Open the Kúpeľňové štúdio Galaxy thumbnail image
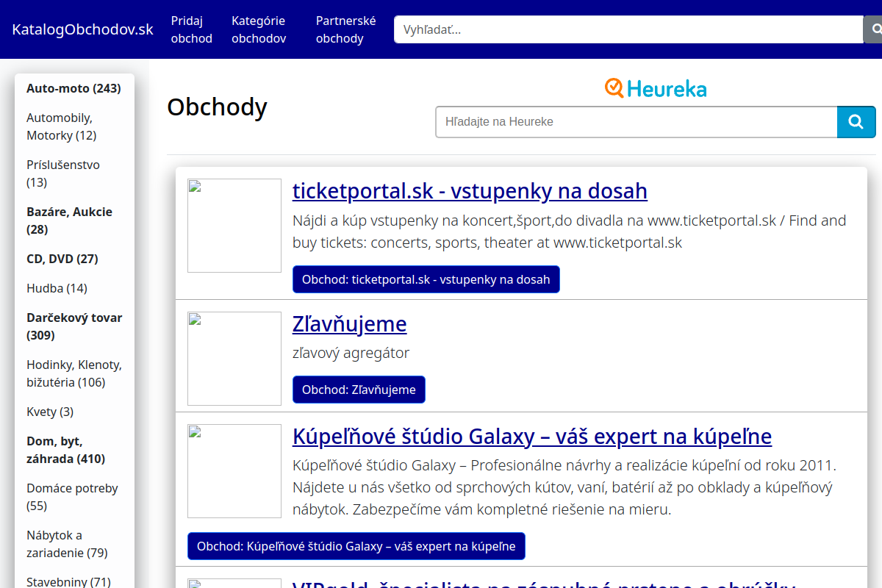This screenshot has width=882, height=588. (x=234, y=471)
